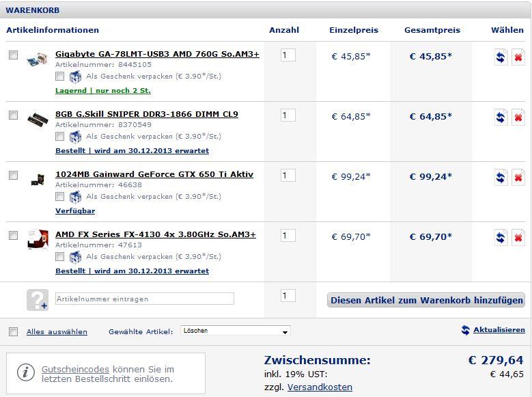Focus the Artikelnummer eintragen input field
The image size is (532, 397).
(145, 299)
